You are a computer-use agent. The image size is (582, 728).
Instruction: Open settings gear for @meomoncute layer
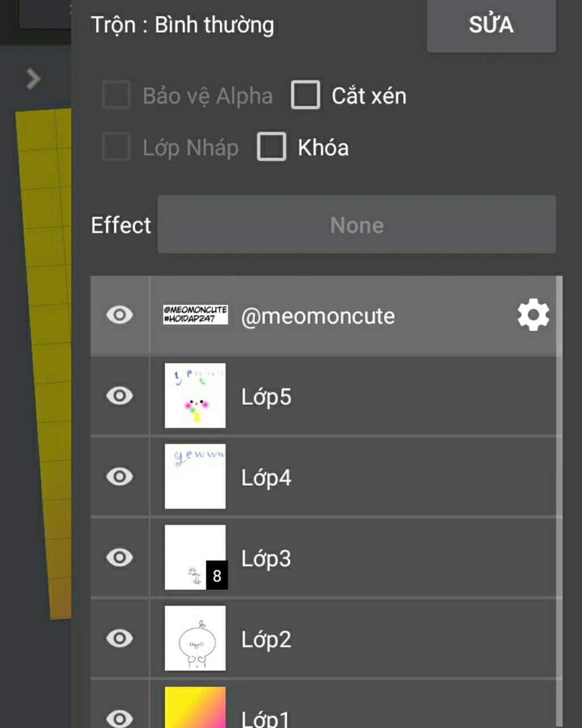point(533,315)
